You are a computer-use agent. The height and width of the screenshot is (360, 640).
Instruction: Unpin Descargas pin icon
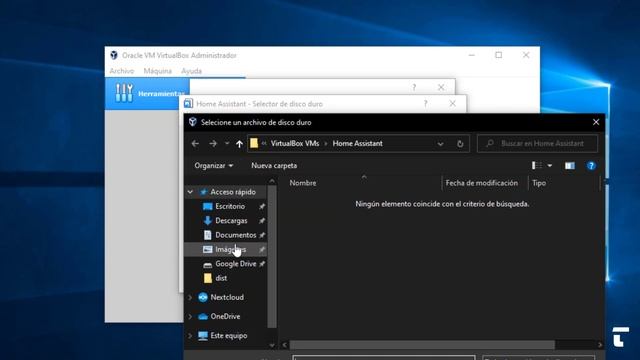coord(262,221)
